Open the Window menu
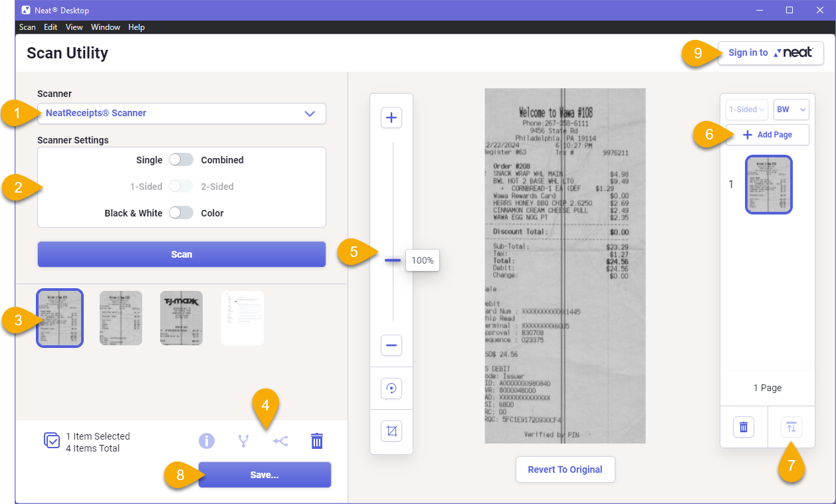The width and height of the screenshot is (836, 504). click(106, 27)
